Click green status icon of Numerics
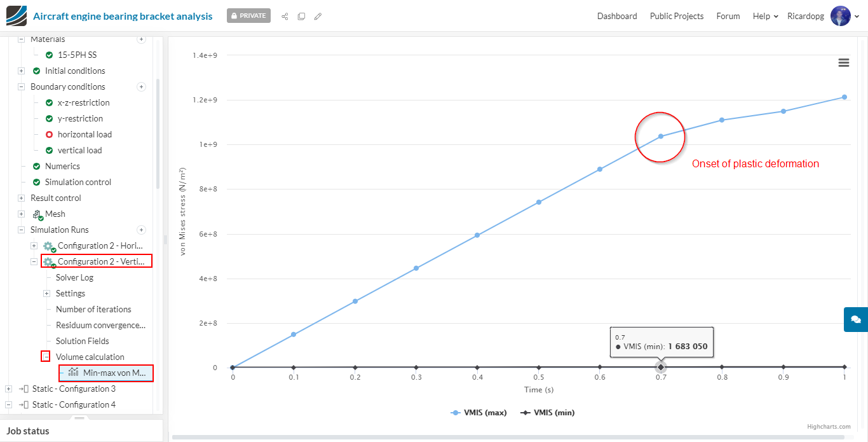Viewport: 868px width, 442px height. [36, 167]
